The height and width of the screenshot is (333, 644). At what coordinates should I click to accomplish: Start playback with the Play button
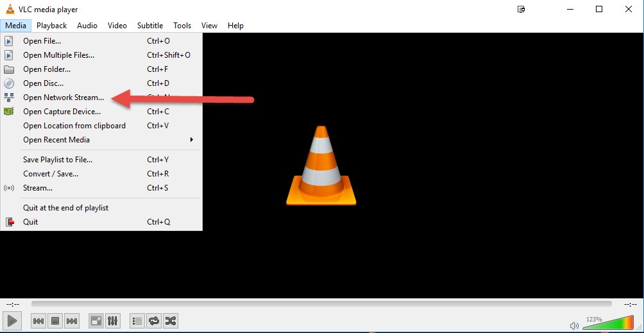[x=12, y=321]
